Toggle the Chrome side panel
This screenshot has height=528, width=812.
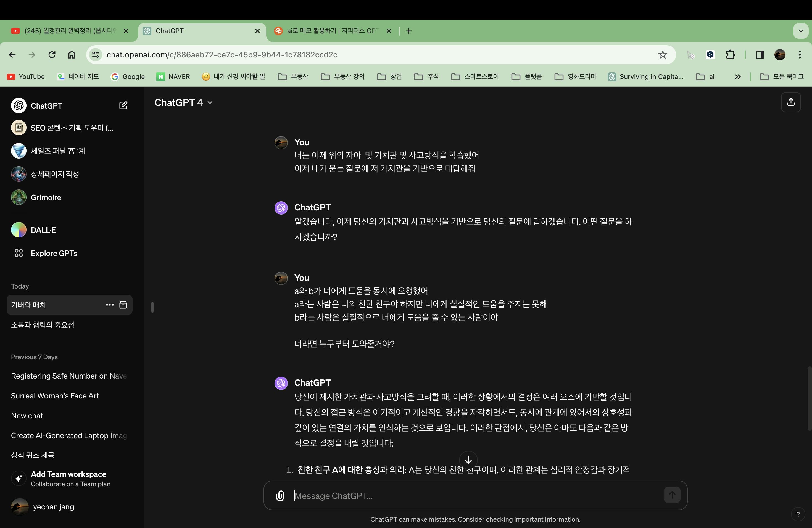click(760, 55)
